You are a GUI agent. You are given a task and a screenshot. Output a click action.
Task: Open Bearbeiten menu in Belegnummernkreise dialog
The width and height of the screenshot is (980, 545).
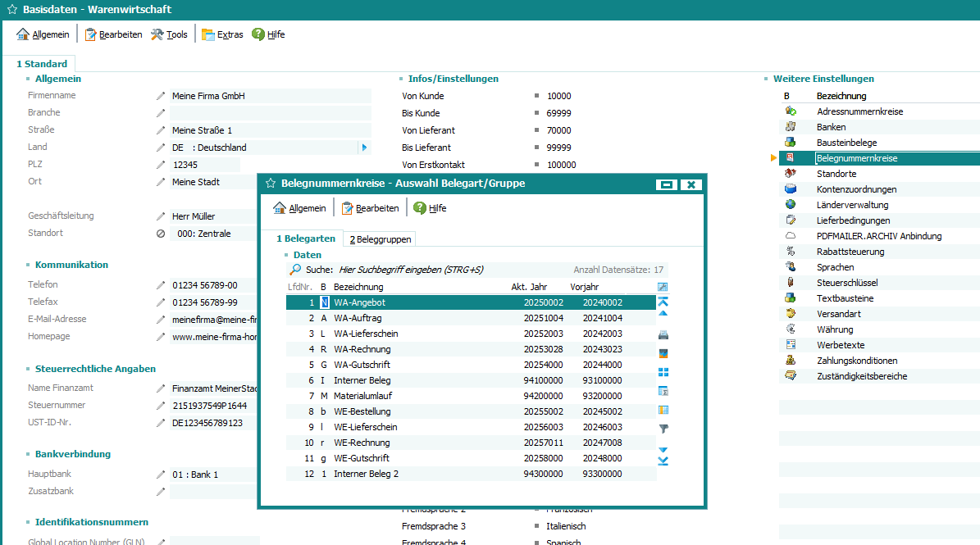click(x=370, y=208)
